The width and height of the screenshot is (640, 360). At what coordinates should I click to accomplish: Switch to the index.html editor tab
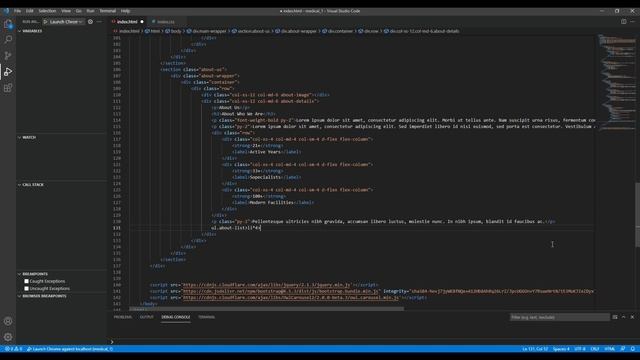[x=127, y=22]
